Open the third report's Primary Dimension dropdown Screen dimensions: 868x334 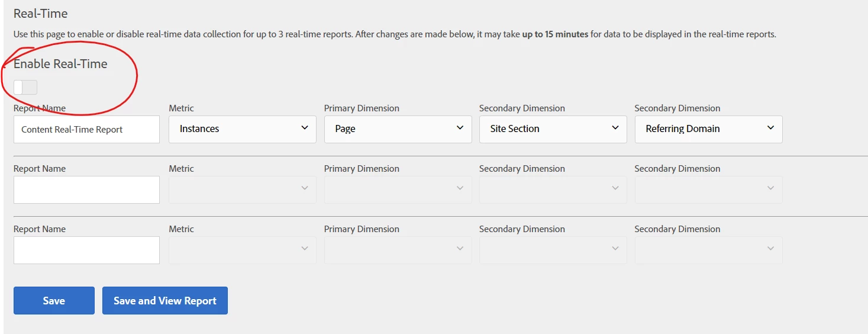pos(398,250)
